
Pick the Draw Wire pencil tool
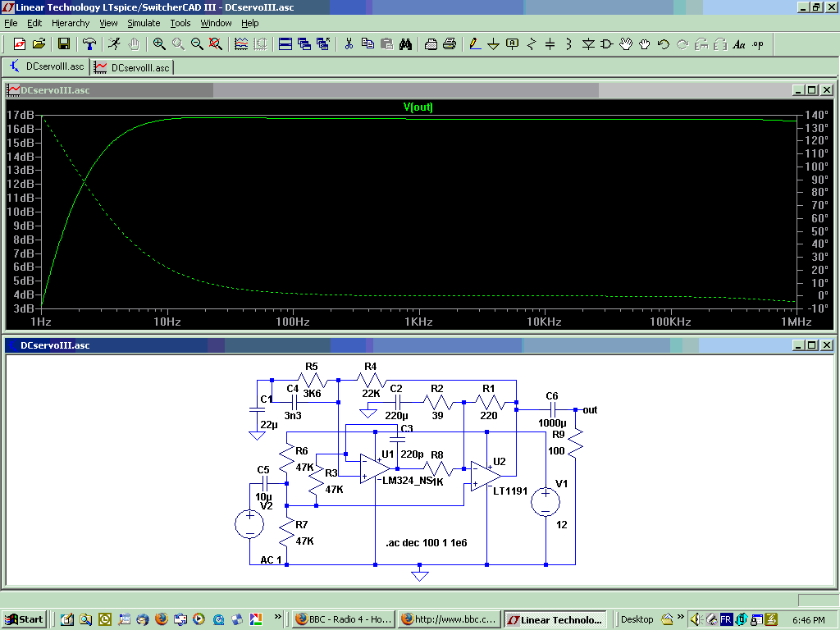click(x=474, y=44)
